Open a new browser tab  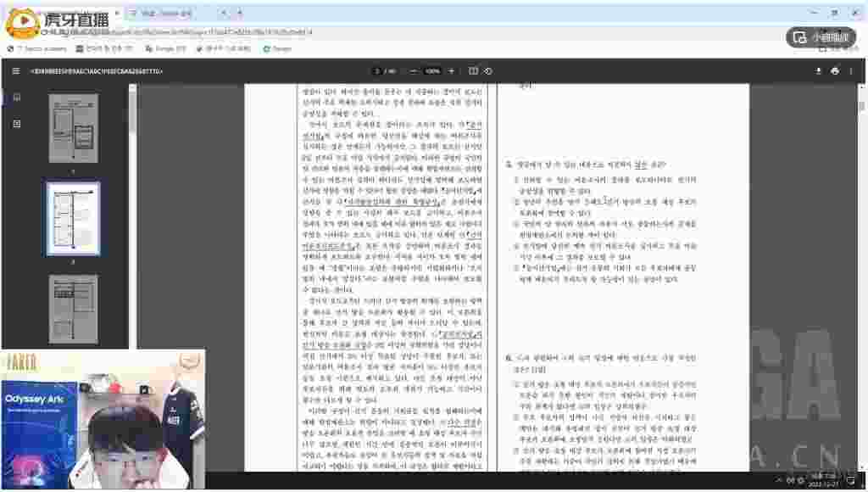(x=240, y=14)
